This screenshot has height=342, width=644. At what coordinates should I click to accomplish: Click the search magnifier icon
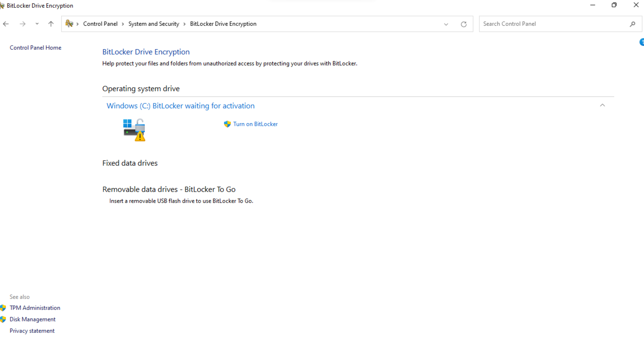[x=632, y=24]
